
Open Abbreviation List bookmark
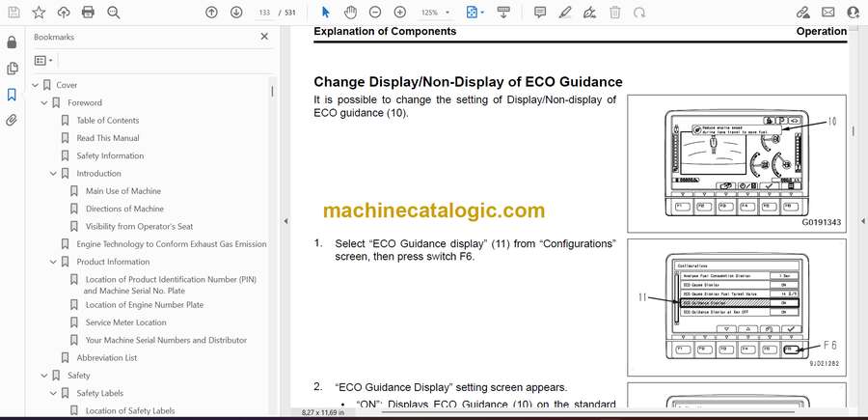[107, 358]
